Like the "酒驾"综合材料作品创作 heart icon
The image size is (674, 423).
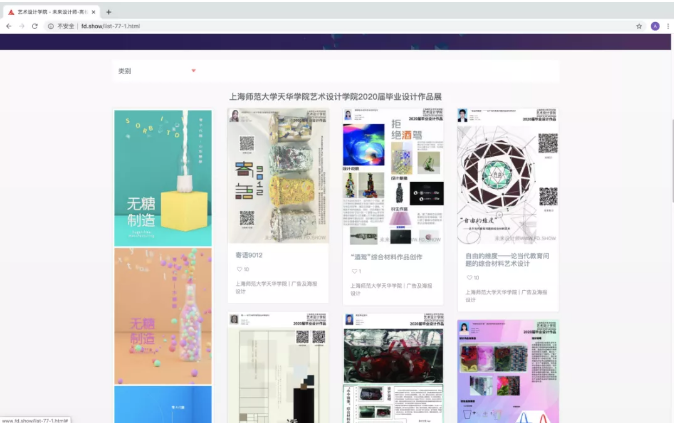tap(354, 271)
